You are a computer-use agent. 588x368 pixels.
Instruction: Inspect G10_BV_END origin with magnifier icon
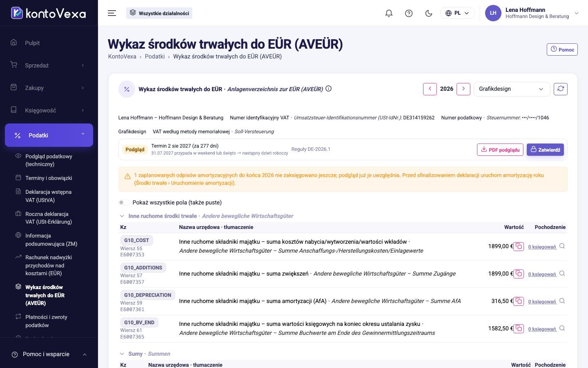coord(562,328)
